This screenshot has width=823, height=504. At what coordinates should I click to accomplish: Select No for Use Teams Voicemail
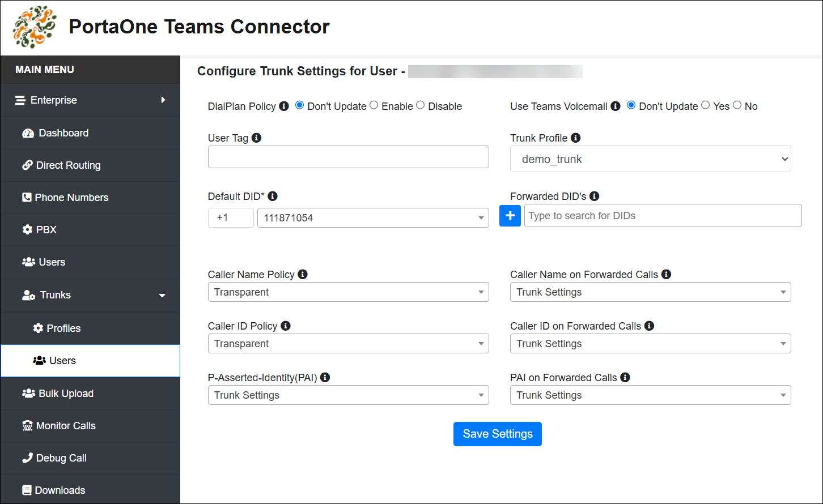pyautogui.click(x=737, y=105)
